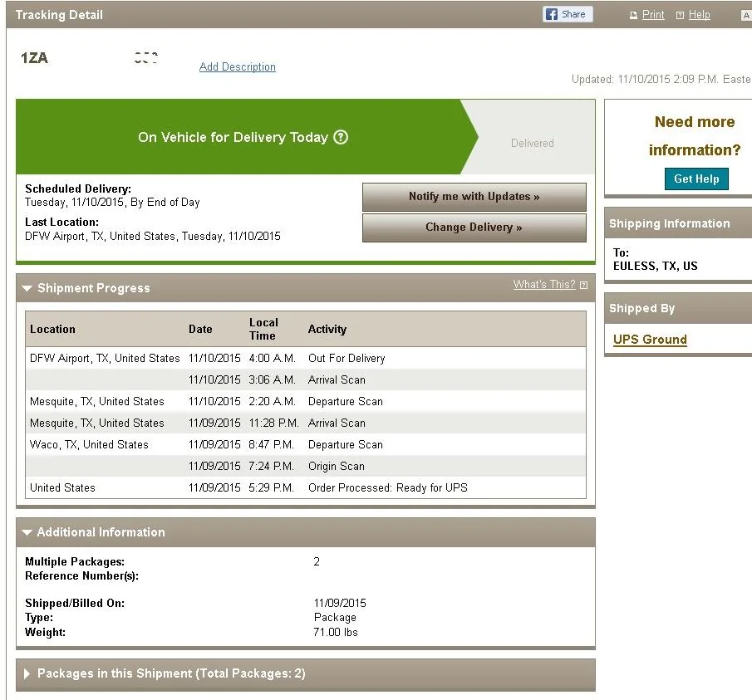Click the Change Delivery button

click(x=474, y=227)
